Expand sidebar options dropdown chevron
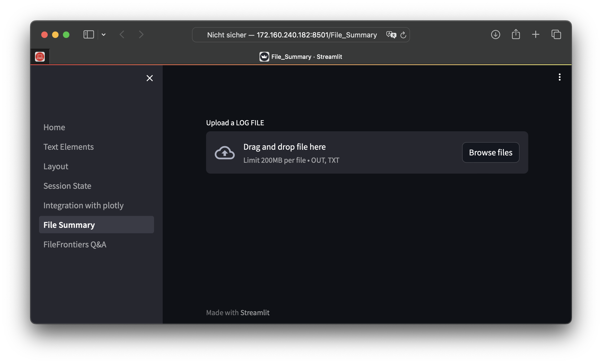Image resolution: width=602 pixels, height=364 pixels. point(104,34)
